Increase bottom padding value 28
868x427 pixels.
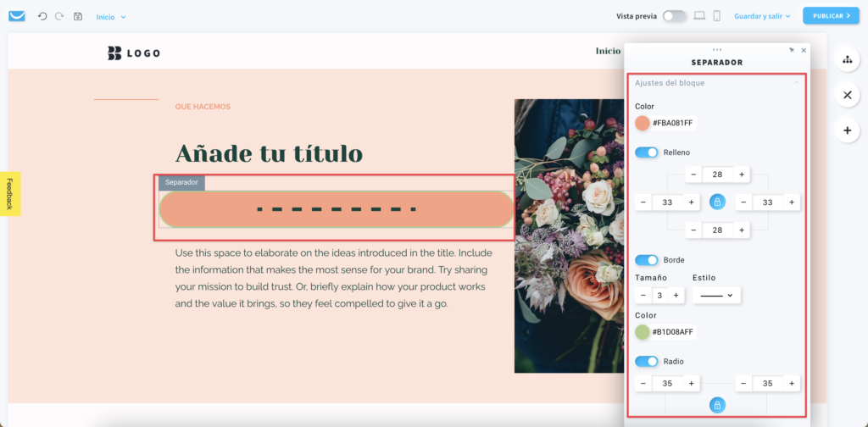pyautogui.click(x=742, y=230)
